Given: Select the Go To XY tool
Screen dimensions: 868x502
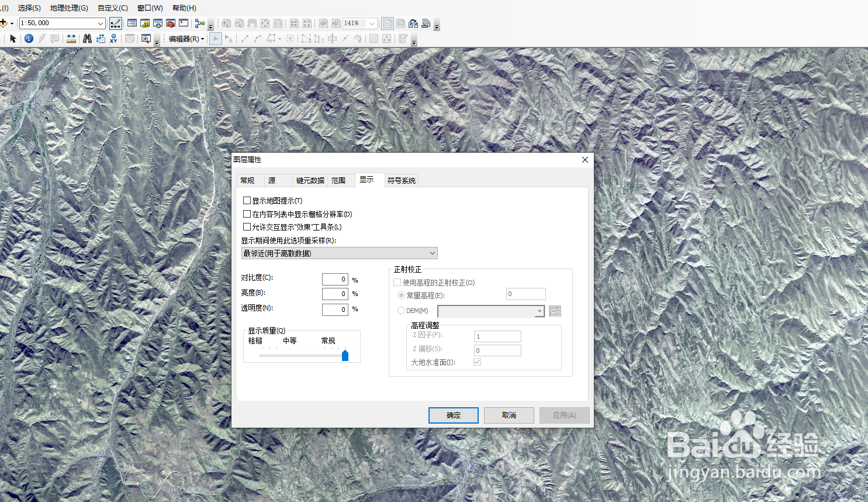Looking at the screenshot, I should [113, 39].
